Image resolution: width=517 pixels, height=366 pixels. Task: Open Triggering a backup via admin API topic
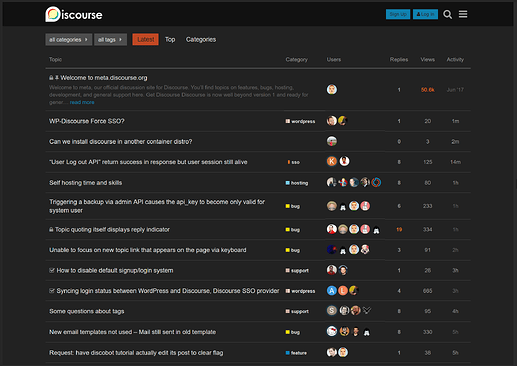point(157,206)
